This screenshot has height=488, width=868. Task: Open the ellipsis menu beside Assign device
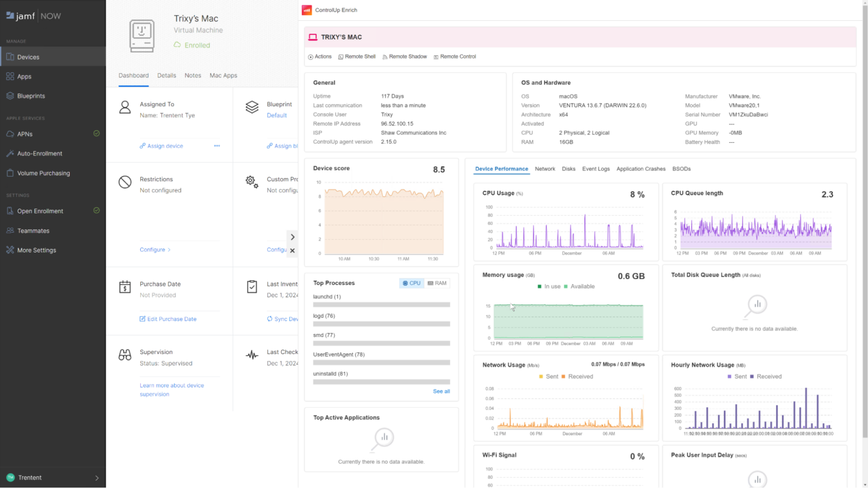216,146
